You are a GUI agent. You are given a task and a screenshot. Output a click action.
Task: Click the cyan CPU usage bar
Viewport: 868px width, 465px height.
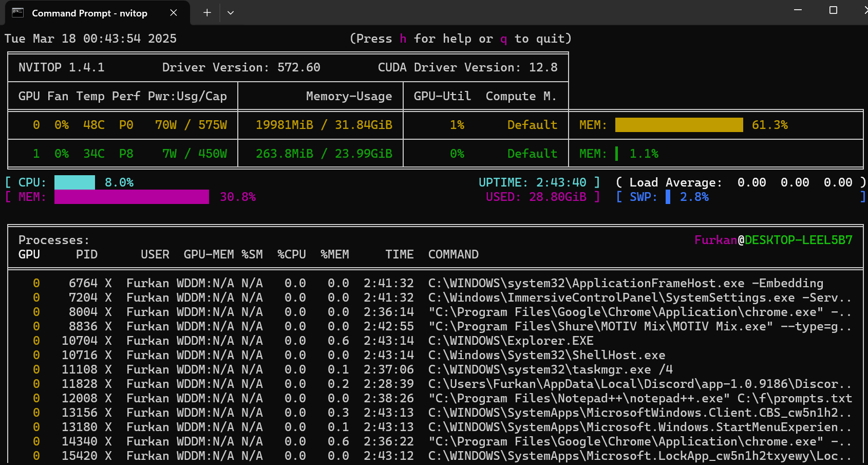click(74, 182)
